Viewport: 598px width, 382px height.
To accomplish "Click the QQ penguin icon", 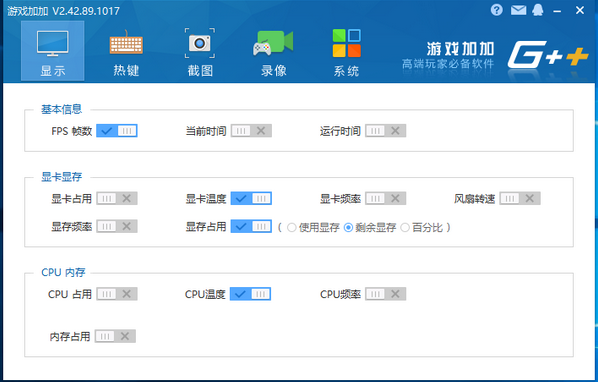I will 538,10.
